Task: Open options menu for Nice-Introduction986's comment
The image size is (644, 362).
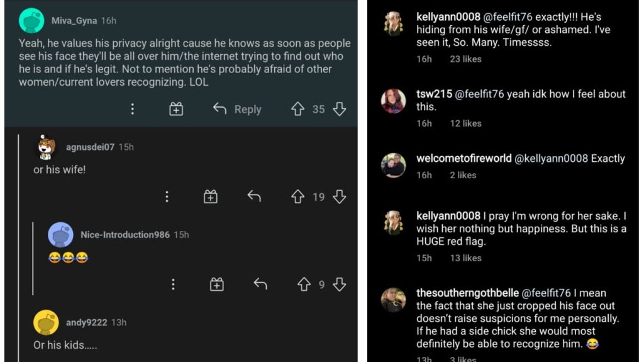Action: point(173,285)
